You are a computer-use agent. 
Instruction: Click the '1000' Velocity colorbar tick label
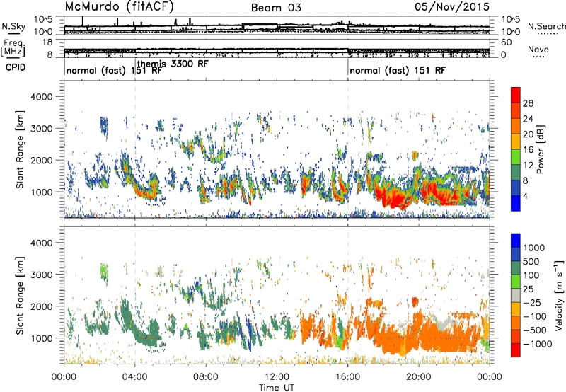click(534, 248)
